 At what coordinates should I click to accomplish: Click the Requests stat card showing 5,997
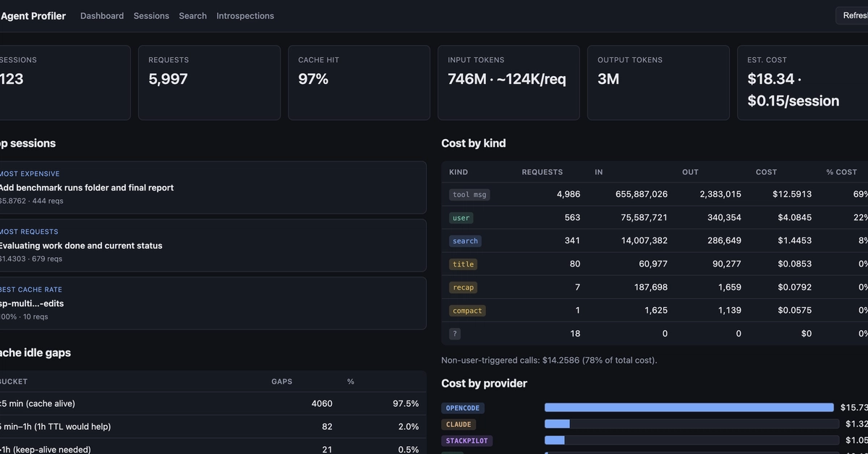pyautogui.click(x=209, y=83)
